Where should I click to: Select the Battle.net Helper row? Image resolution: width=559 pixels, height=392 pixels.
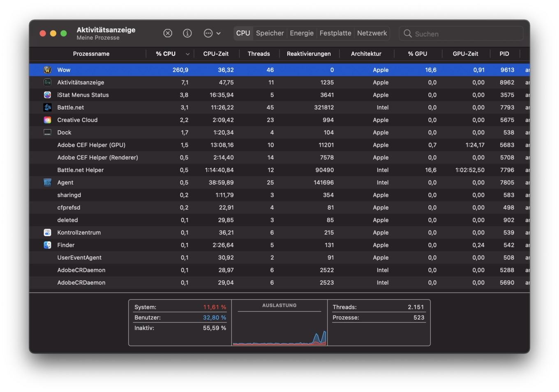(x=279, y=170)
